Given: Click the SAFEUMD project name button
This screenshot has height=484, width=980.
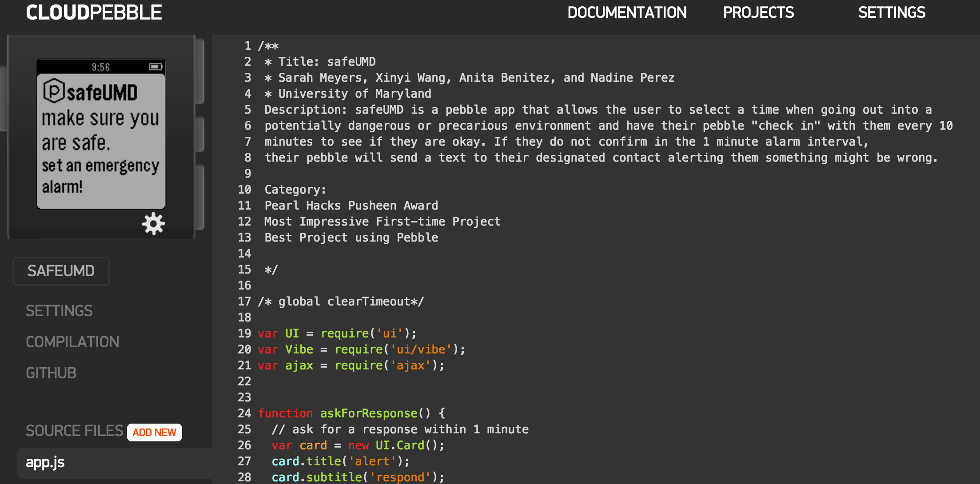Looking at the screenshot, I should [x=61, y=271].
